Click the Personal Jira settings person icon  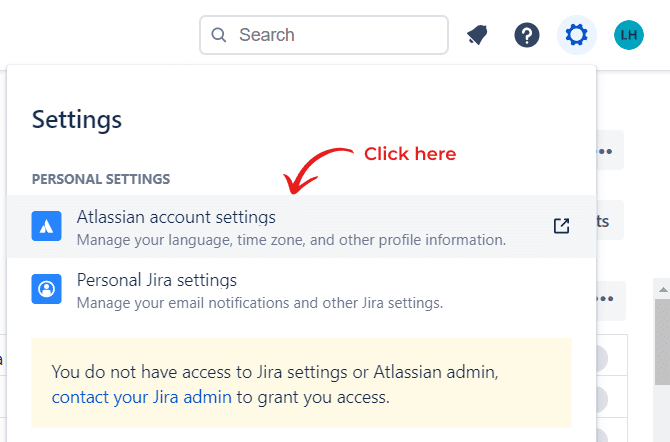click(46, 289)
